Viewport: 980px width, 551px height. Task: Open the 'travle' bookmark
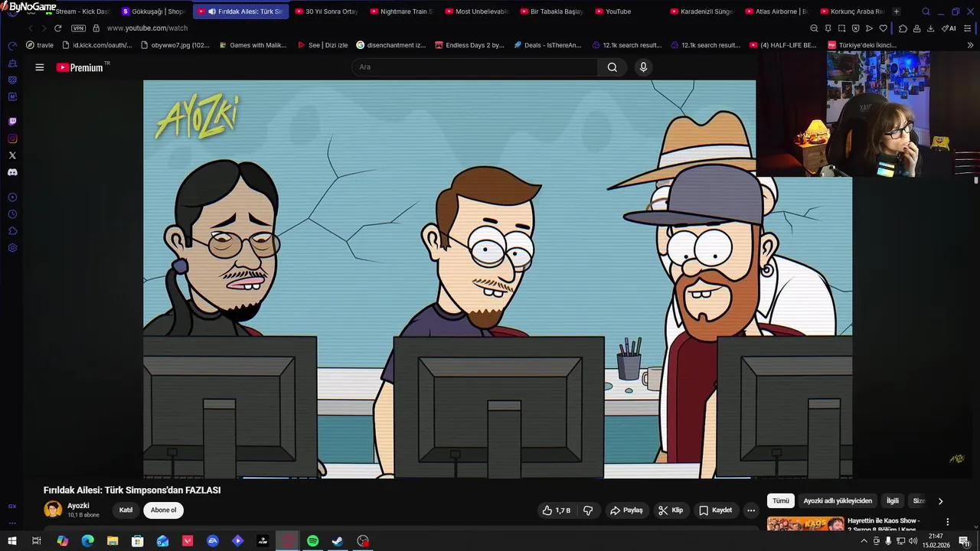pyautogui.click(x=40, y=45)
